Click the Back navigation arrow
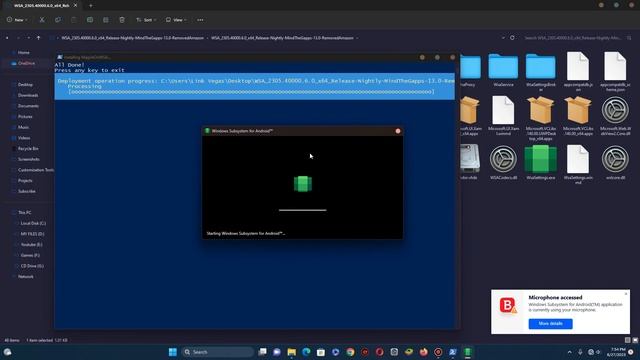640x360 pixels. tap(7, 38)
